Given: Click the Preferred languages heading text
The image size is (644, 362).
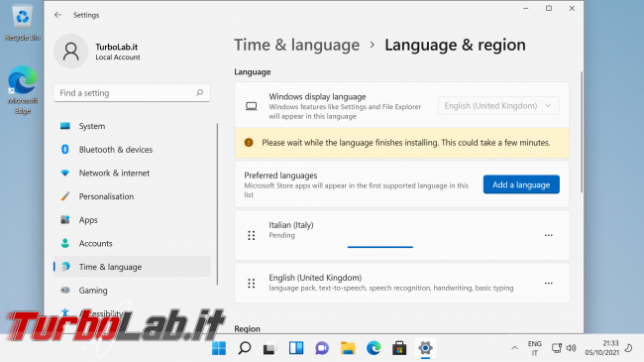Looking at the screenshot, I should (x=280, y=176).
